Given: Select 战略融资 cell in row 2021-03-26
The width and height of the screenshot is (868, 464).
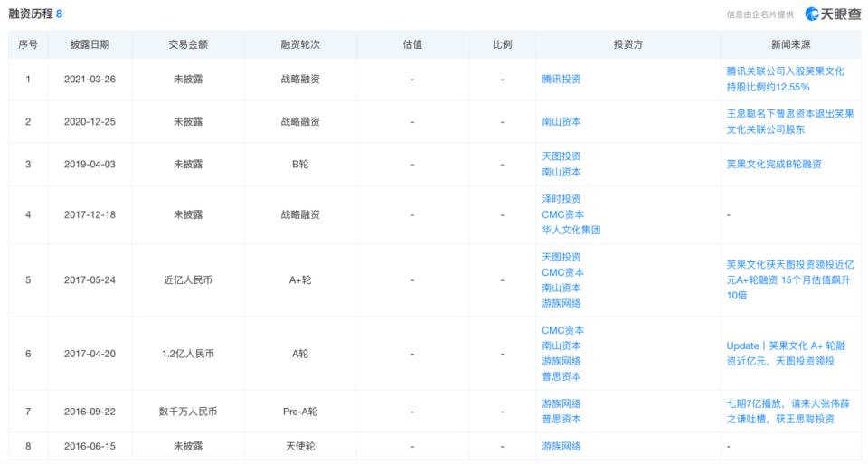Looking at the screenshot, I should (x=300, y=80).
